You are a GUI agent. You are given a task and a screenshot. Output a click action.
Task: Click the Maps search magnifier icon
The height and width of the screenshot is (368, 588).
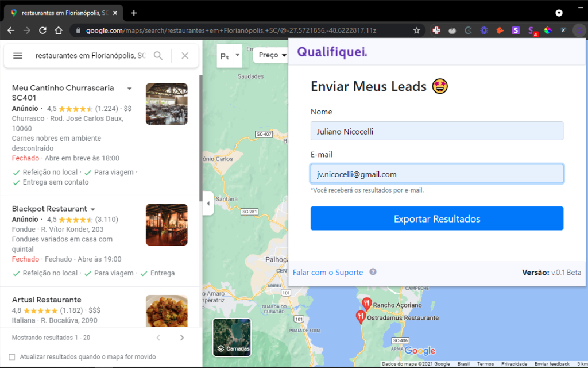[158, 56]
